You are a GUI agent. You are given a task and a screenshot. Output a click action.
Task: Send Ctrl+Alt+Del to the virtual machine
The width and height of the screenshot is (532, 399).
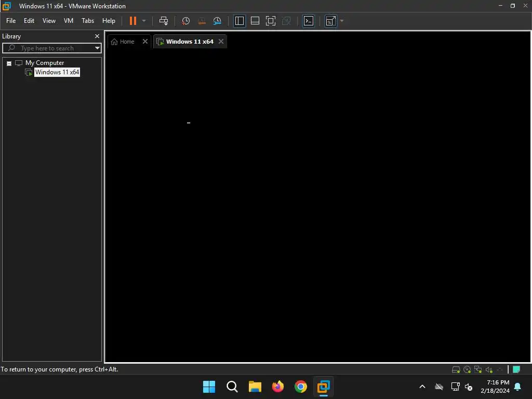coord(164,21)
